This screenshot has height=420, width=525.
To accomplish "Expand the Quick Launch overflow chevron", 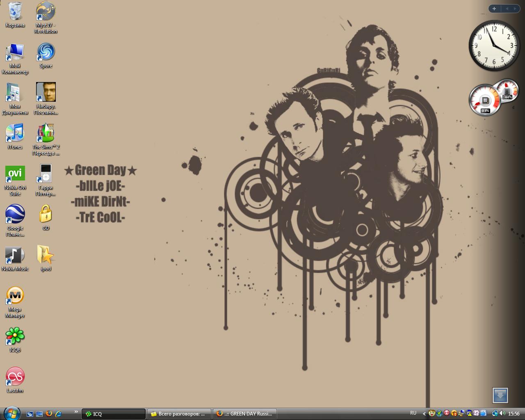I will tap(76, 412).
